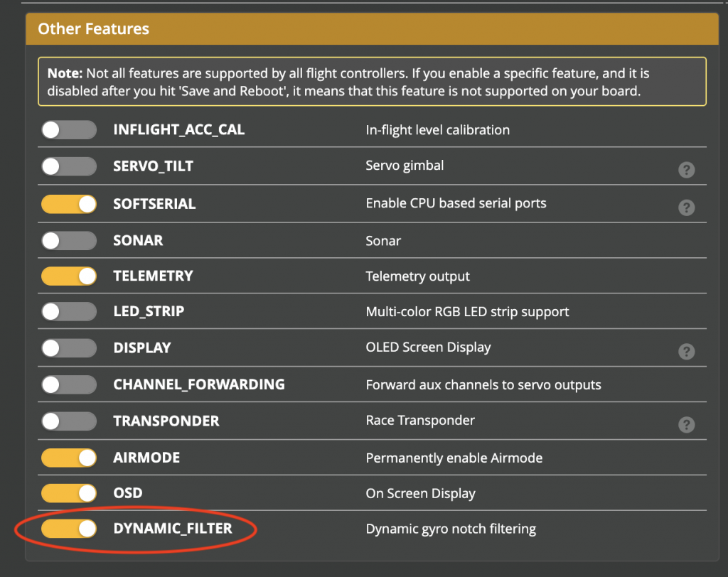Screen dimensions: 728x577
Task: Enable LED_STRIP toggle switch
Action: pos(69,312)
